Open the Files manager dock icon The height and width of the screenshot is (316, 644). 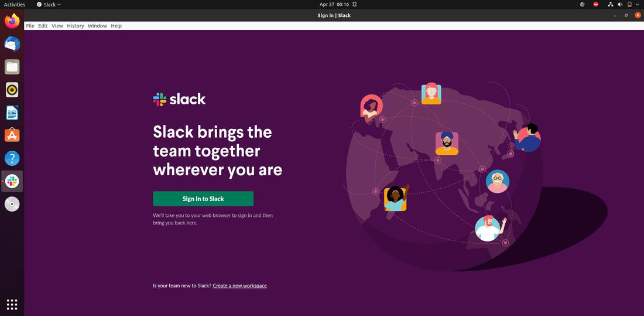click(x=12, y=67)
